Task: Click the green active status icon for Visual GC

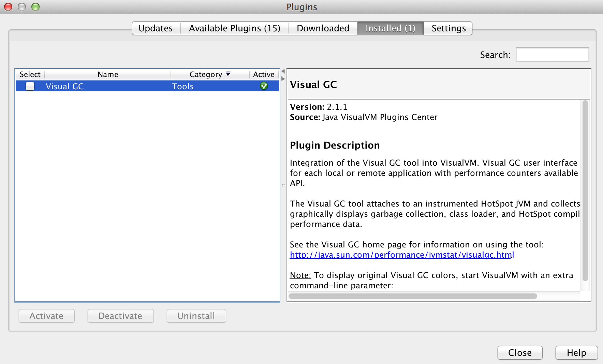Action: point(264,86)
